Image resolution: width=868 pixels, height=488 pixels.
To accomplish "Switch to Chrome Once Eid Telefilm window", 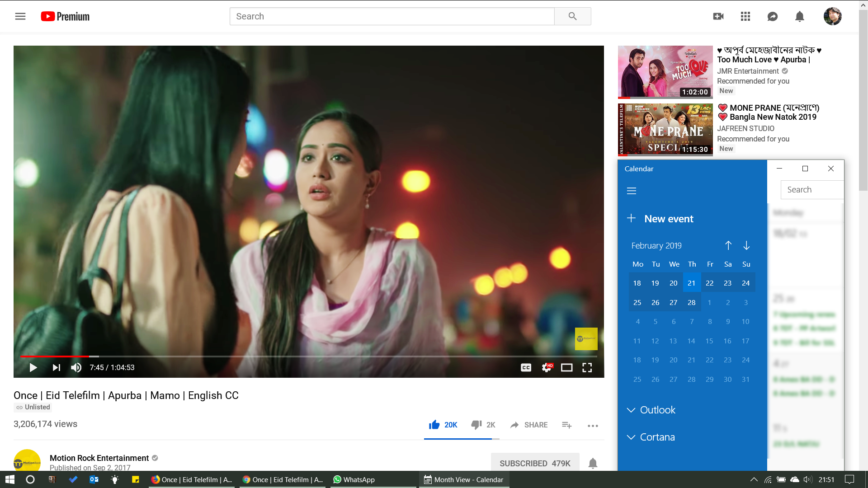I will [x=283, y=479].
